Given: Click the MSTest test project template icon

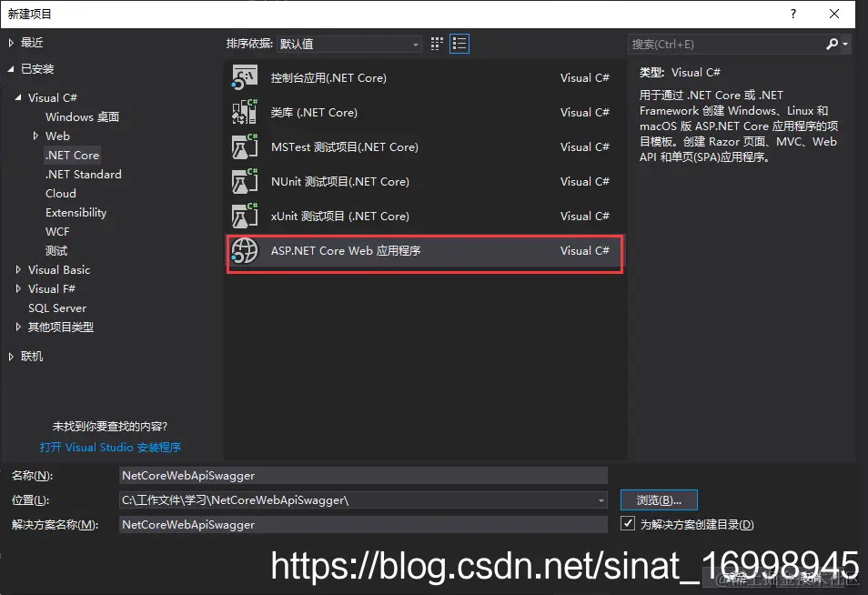Looking at the screenshot, I should coord(245,146).
